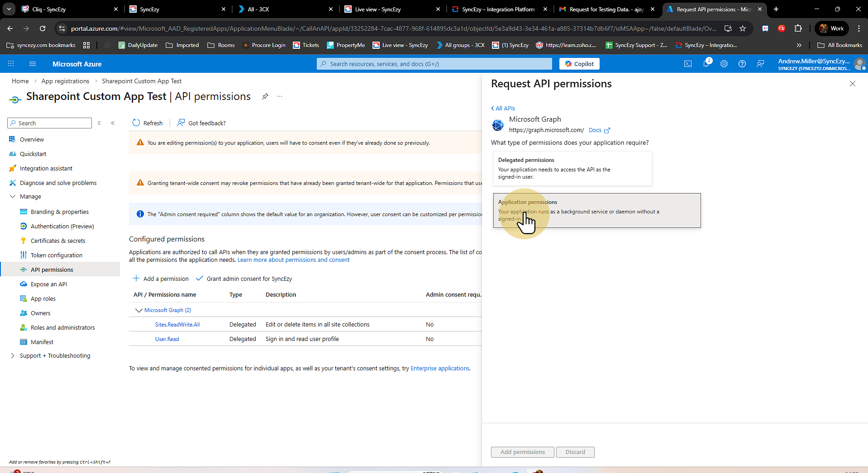The width and height of the screenshot is (868, 473).
Task: Click the Azure search resources field
Action: point(434,64)
